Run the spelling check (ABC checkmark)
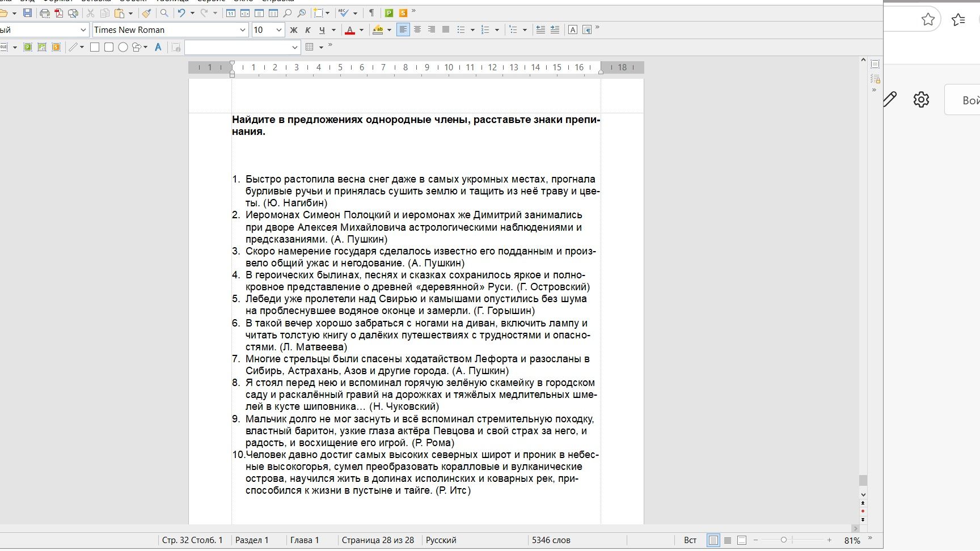980x551 pixels. 343,13
